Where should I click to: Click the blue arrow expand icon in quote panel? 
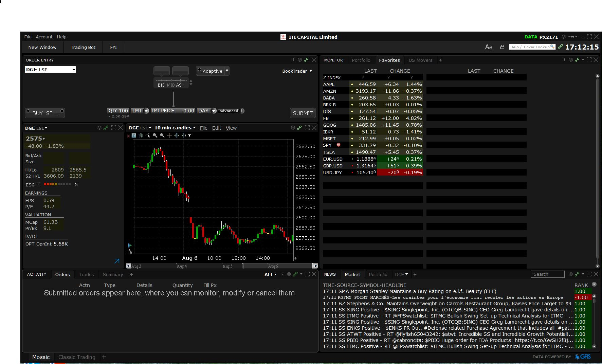(117, 261)
